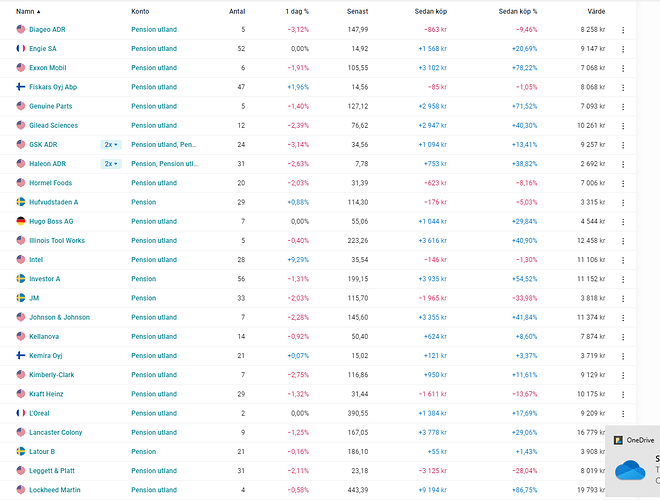
Task: Click the OneDrive cloud icon in notification
Action: [631, 469]
